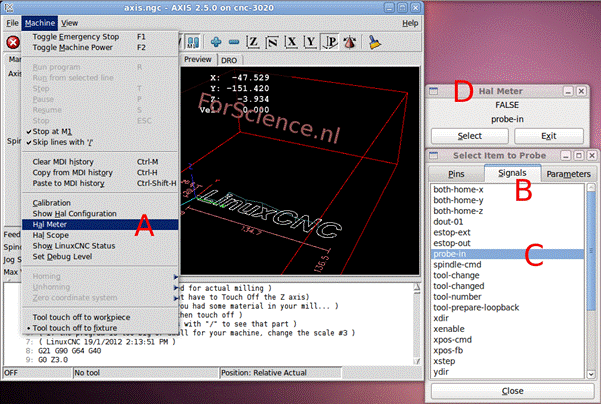
Task: Launch Hal Scope from the menu
Action: point(100,235)
